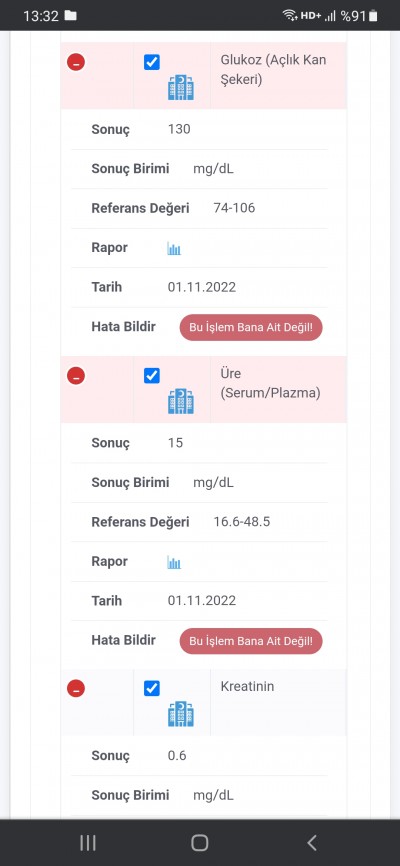The width and height of the screenshot is (400, 866).
Task: Tap the hospital icon beside Kreatinin
Action: [181, 714]
